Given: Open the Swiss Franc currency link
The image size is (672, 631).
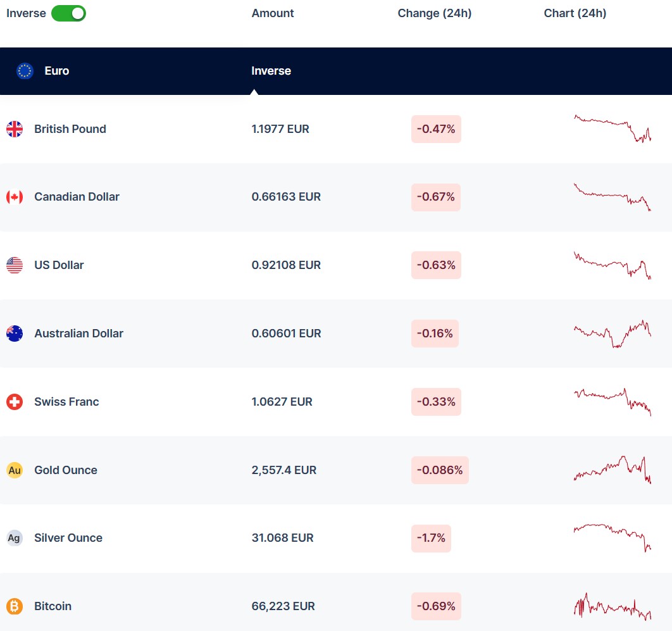Looking at the screenshot, I should pyautogui.click(x=66, y=402).
